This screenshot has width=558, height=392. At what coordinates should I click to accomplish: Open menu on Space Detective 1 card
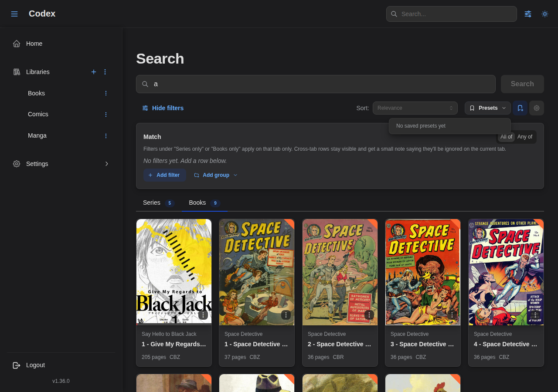pos(286,315)
